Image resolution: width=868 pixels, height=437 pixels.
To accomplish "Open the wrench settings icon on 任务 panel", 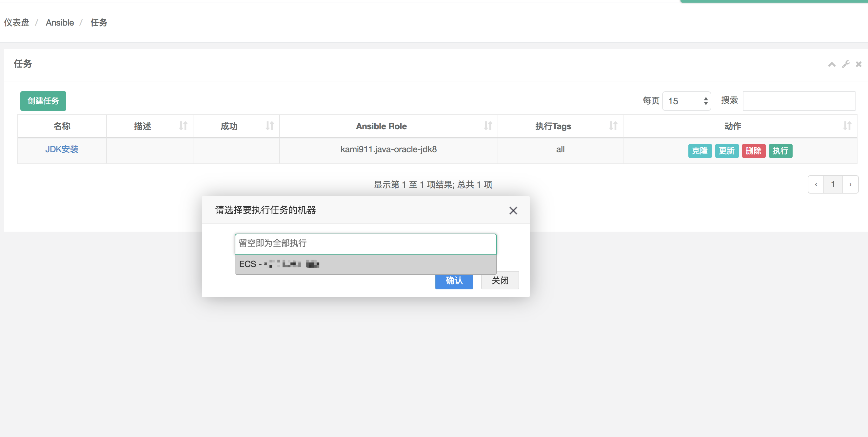I will pyautogui.click(x=846, y=64).
